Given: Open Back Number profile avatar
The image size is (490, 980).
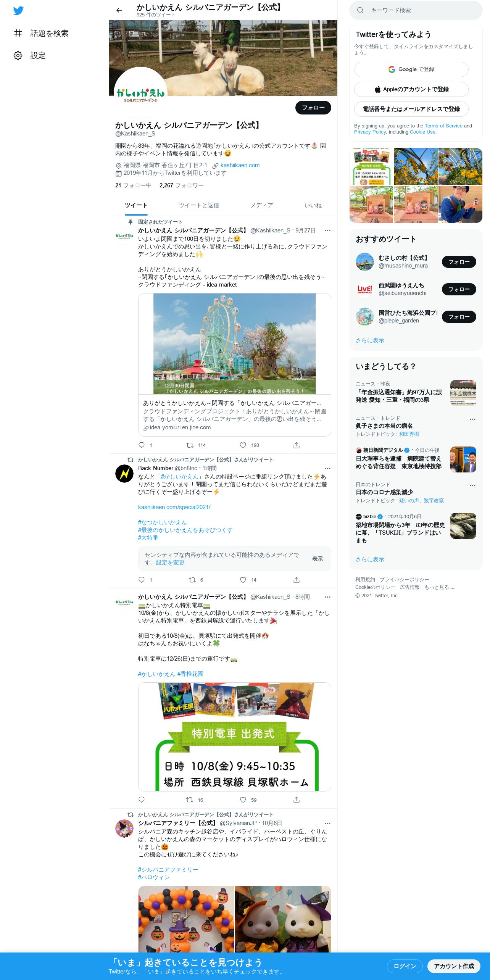Looking at the screenshot, I should coord(124,474).
